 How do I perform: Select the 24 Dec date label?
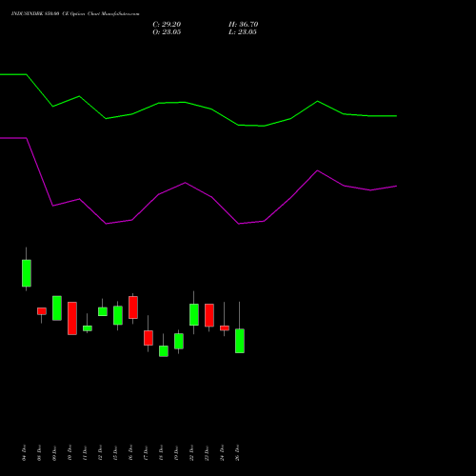pos(222,452)
